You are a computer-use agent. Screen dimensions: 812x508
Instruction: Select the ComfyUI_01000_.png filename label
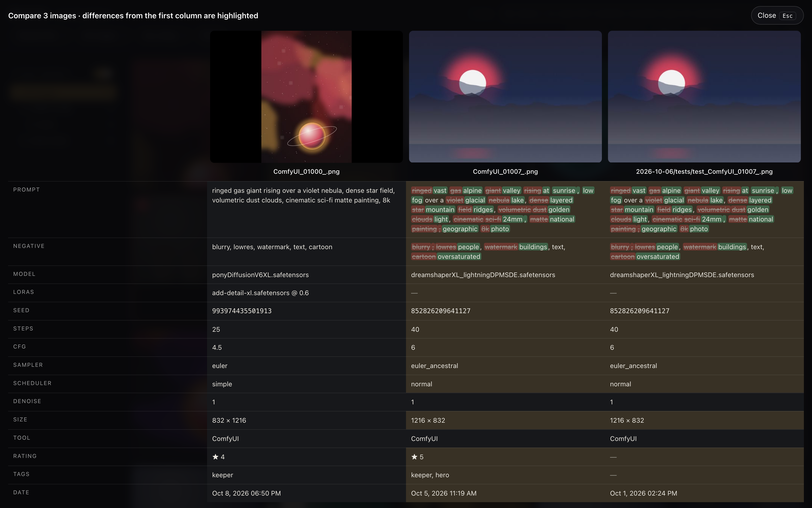coord(306,172)
